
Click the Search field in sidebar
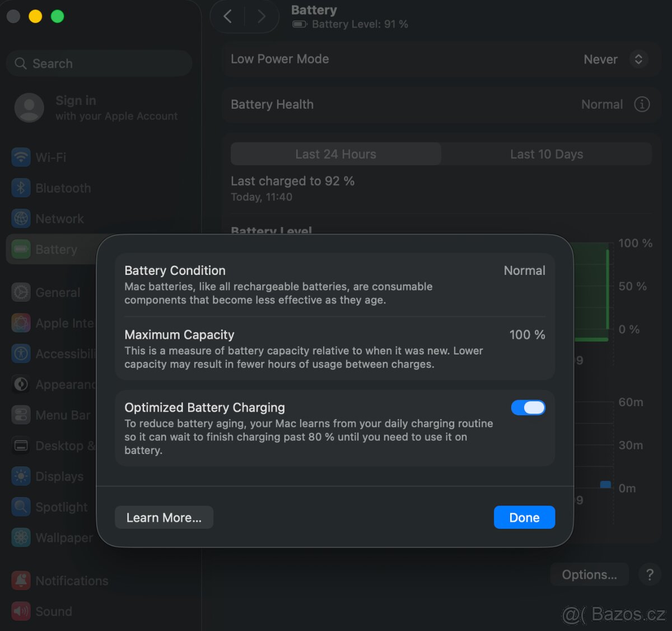pyautogui.click(x=100, y=63)
